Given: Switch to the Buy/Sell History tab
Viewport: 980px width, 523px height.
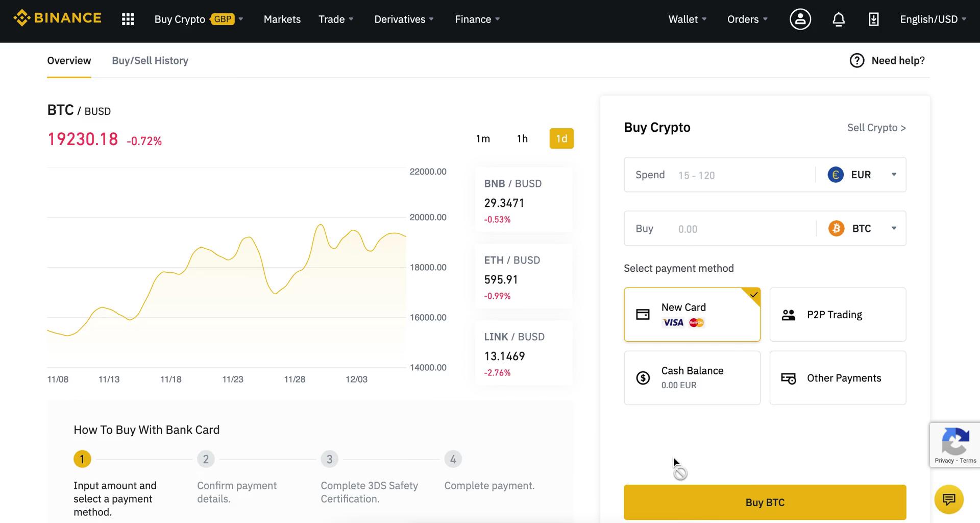Looking at the screenshot, I should (150, 60).
